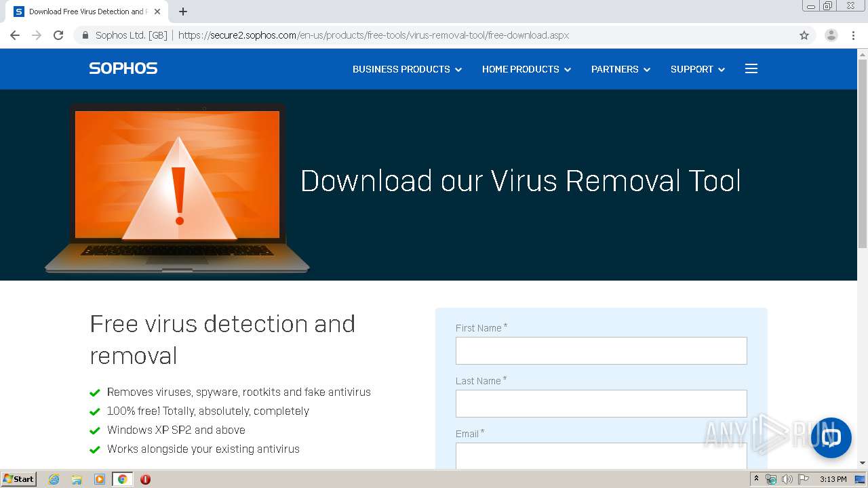Open Windows Explorer folder icon in taskbar

click(x=77, y=479)
